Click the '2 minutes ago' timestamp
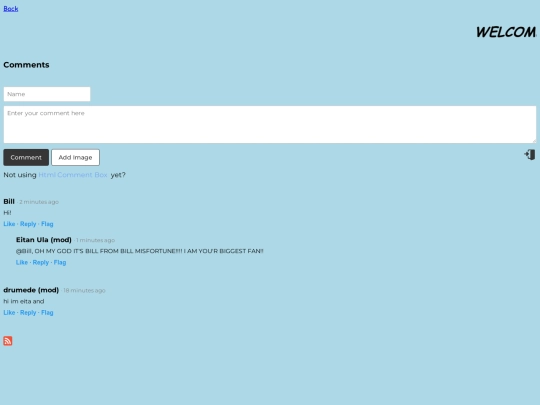 click(39, 202)
